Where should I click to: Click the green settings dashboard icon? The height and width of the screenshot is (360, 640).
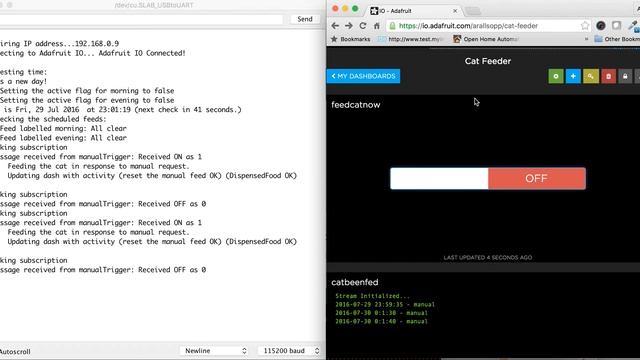click(556, 76)
